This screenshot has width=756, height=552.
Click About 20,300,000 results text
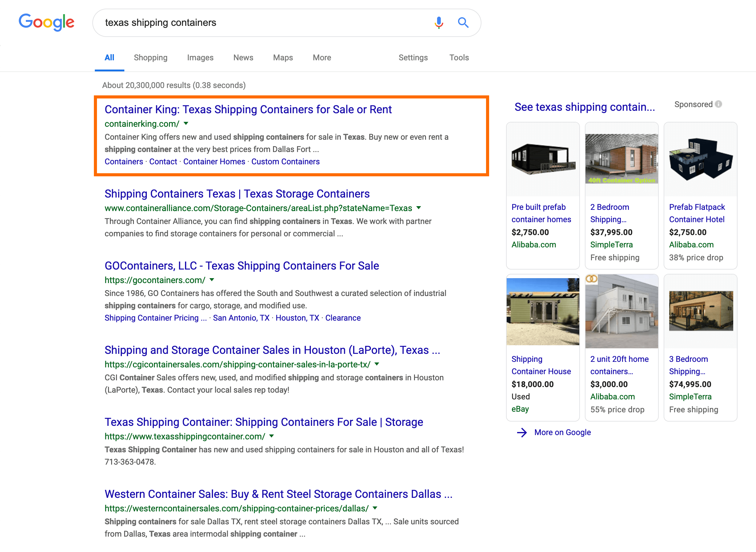[174, 85]
